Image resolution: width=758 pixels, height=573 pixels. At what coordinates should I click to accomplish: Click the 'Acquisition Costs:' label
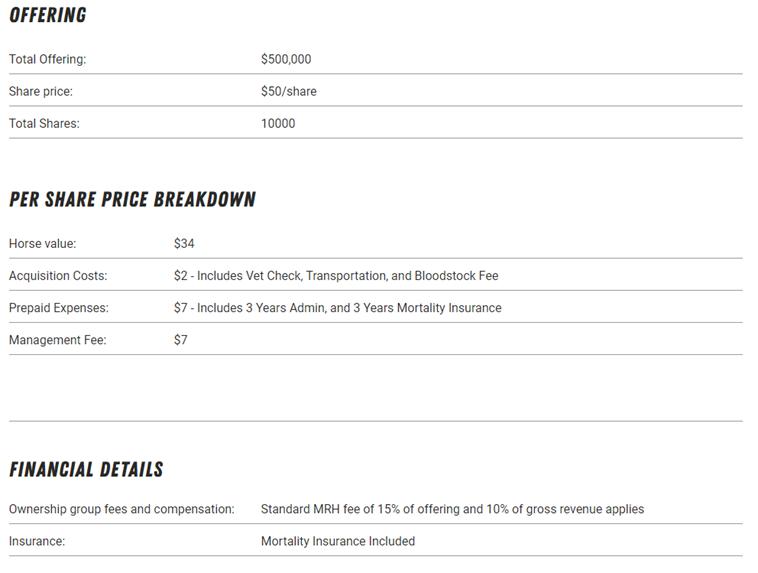point(58,275)
